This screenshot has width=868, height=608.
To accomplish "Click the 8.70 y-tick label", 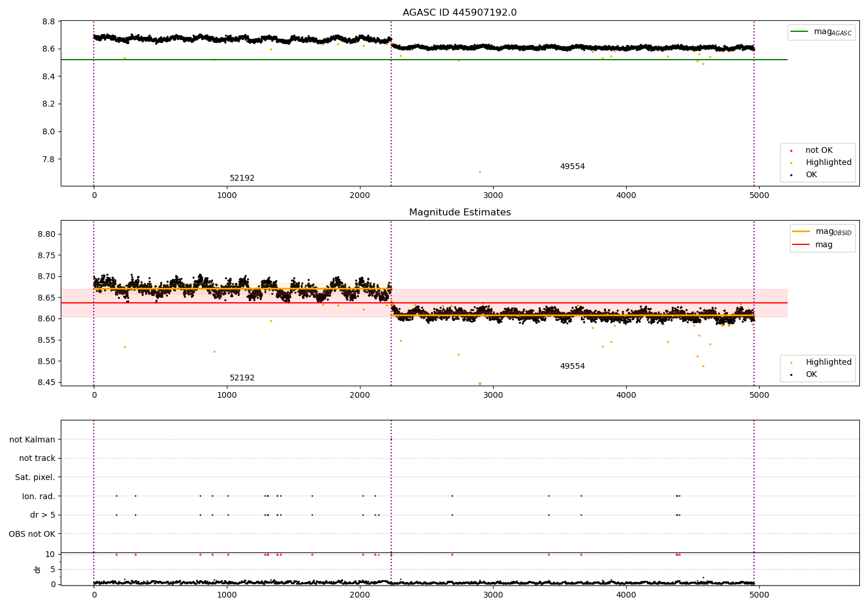I will click(47, 277).
